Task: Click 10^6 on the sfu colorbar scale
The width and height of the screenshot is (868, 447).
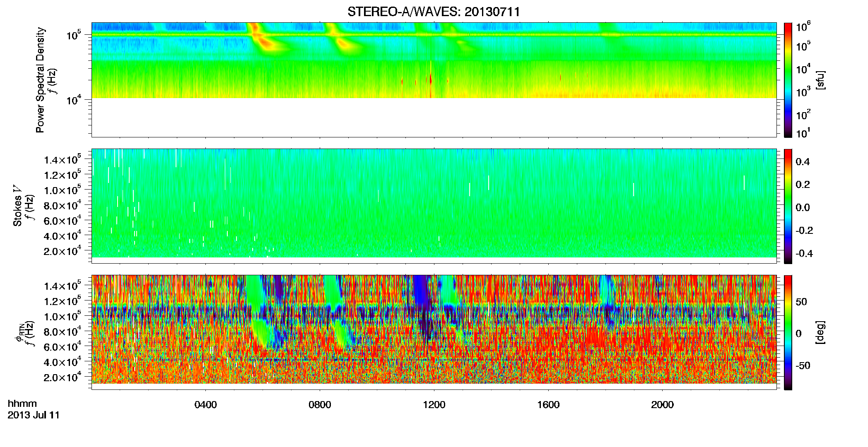Action: point(803,27)
